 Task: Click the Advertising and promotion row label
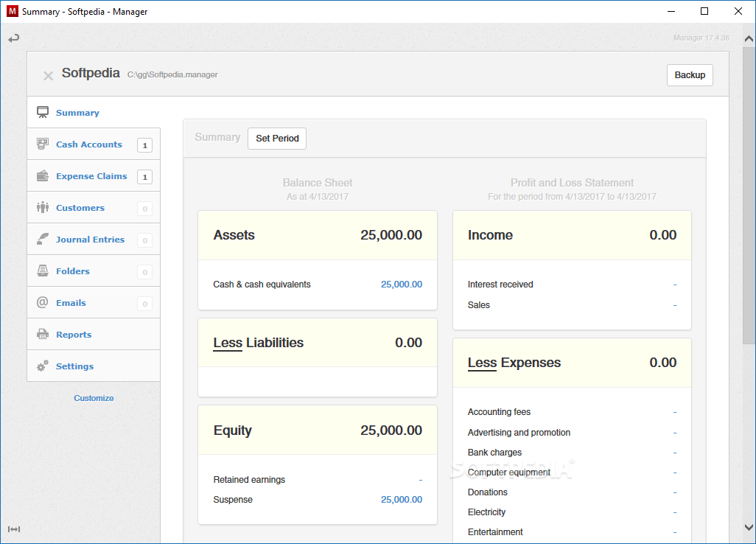[519, 433]
